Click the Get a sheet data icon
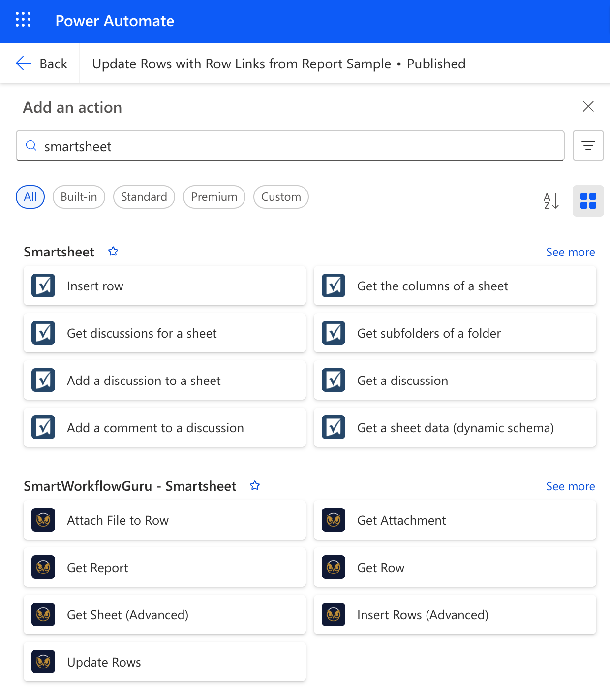This screenshot has height=700, width=610. tap(334, 427)
